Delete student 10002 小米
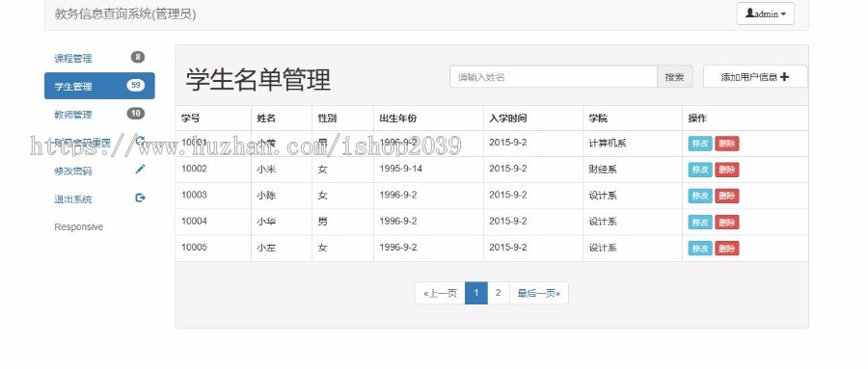 [727, 170]
